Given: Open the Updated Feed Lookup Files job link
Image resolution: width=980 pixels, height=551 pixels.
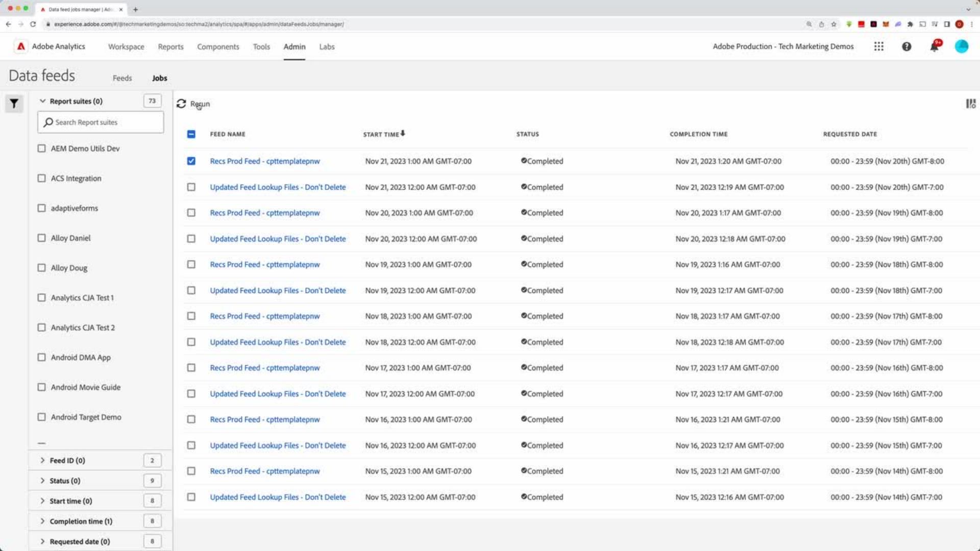Looking at the screenshot, I should 277,187.
